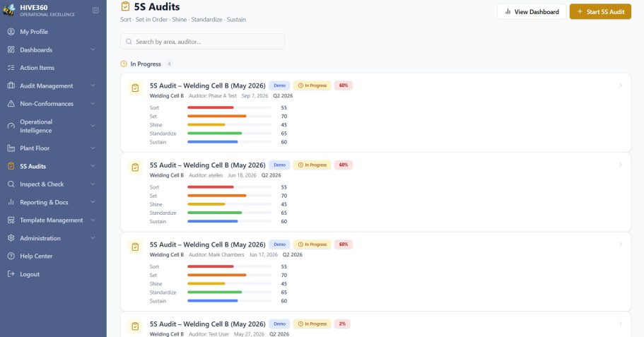
Task: Click the Logout arrow icon
Action: point(11,274)
